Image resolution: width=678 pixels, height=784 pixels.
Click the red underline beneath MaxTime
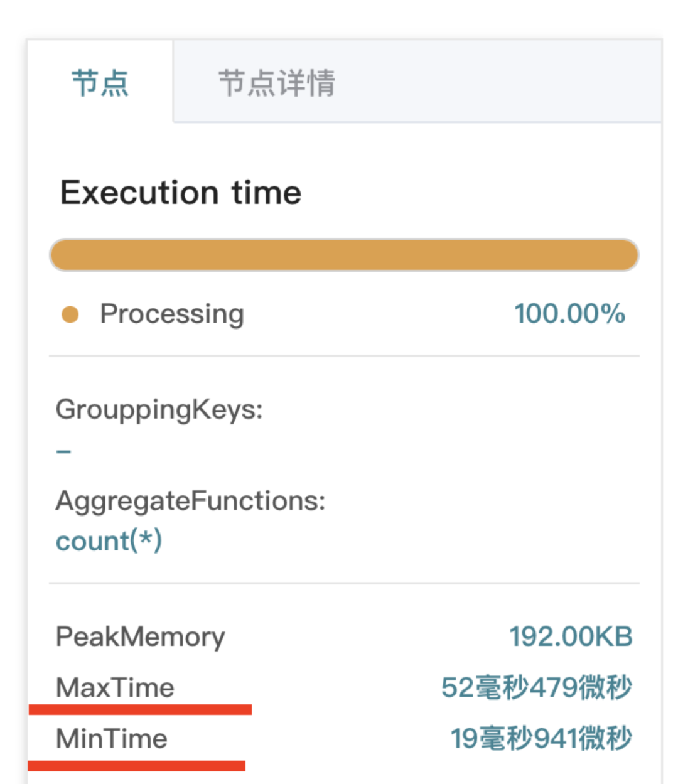point(139,709)
